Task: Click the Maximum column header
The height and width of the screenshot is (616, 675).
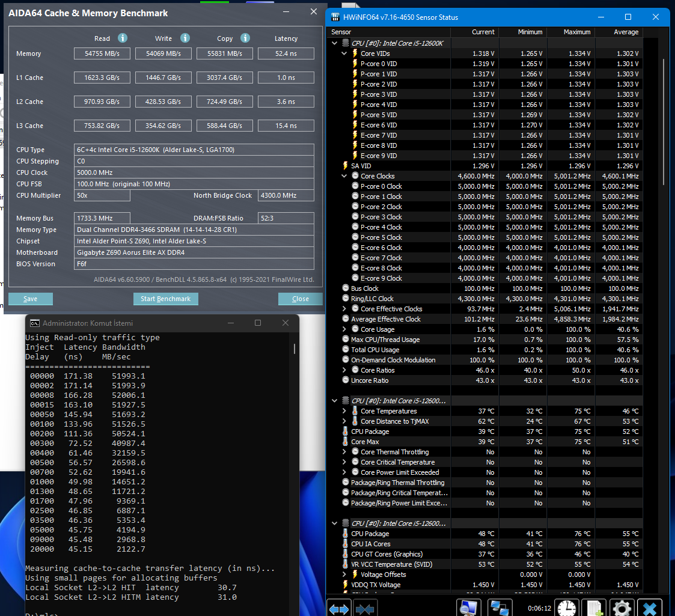Action: (x=571, y=32)
